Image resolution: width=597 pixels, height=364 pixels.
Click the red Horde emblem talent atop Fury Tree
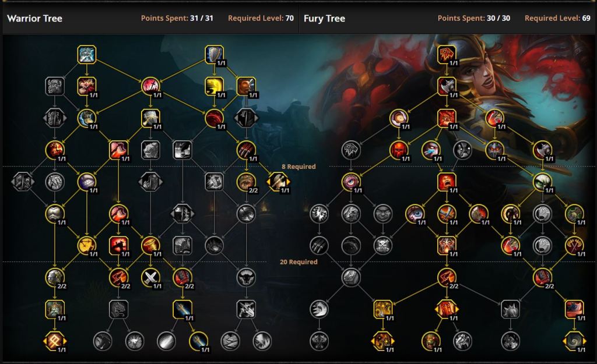point(447,54)
